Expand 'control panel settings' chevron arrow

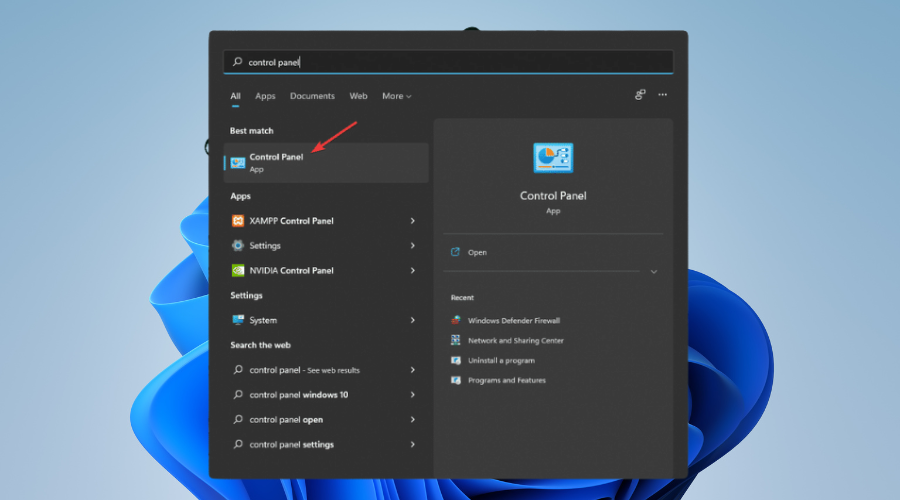pos(413,444)
